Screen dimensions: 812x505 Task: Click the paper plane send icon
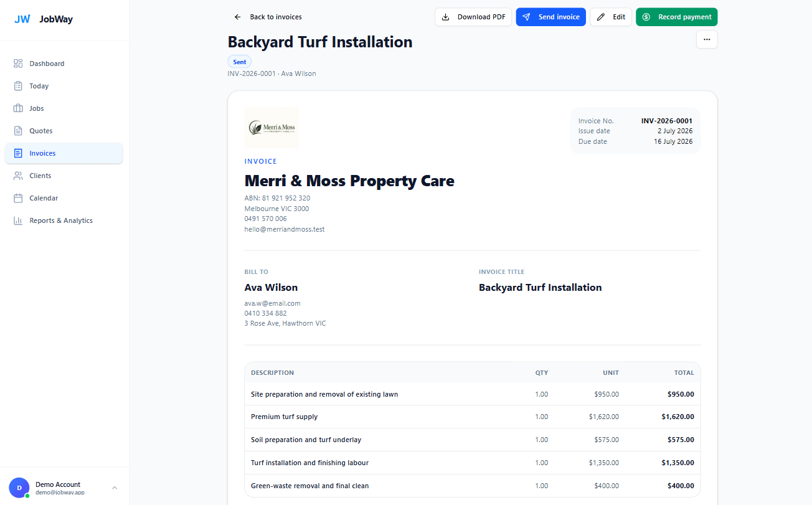click(526, 17)
